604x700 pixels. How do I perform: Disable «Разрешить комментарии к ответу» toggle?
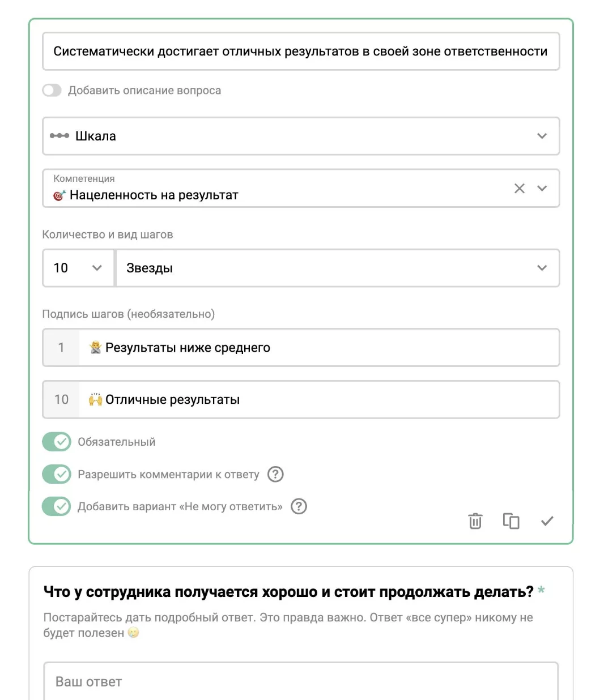pyautogui.click(x=57, y=474)
